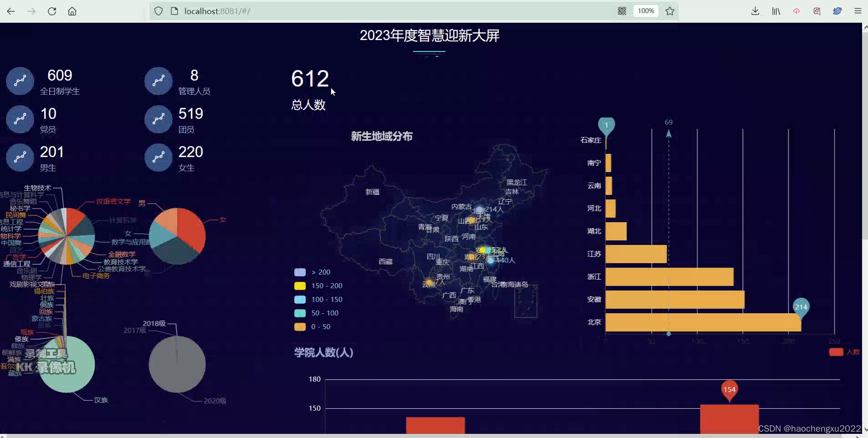Click the 2018级 label on grade pie
Image resolution: width=868 pixels, height=438 pixels.
click(154, 324)
